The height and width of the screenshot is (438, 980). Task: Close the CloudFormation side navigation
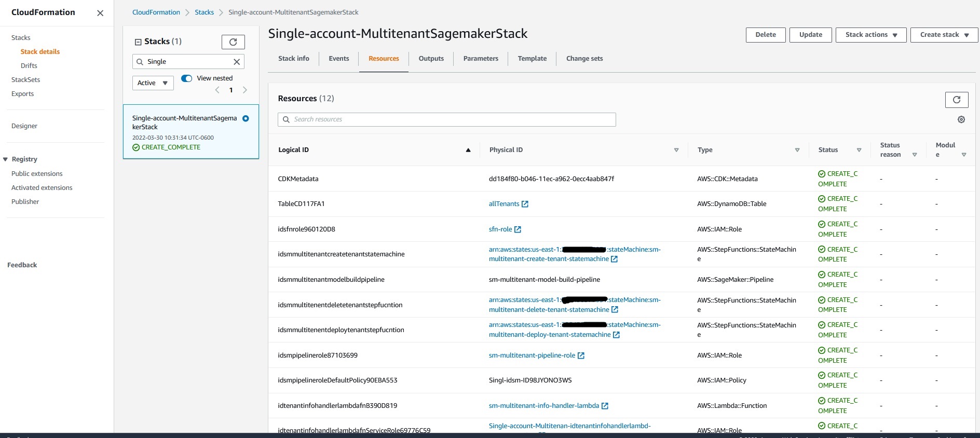pyautogui.click(x=100, y=13)
